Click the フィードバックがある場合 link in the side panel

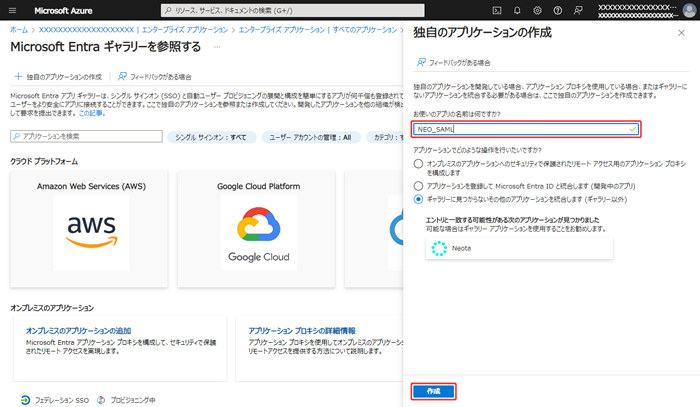click(460, 62)
